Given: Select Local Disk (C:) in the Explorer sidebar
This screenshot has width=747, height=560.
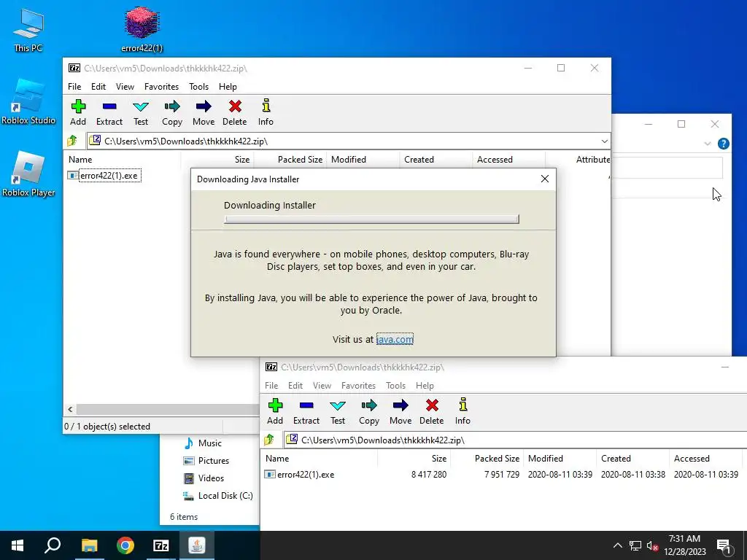Looking at the screenshot, I should coord(217,496).
